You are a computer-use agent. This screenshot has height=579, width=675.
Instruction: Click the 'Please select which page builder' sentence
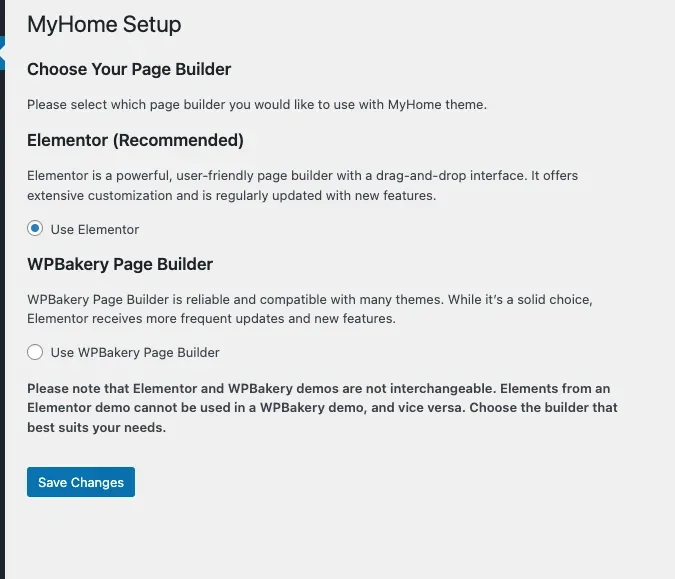pos(257,105)
